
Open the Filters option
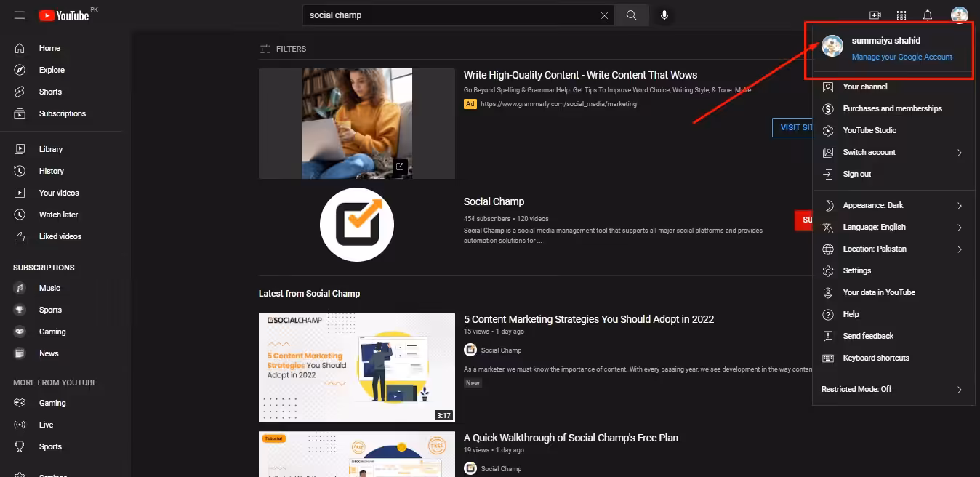(x=283, y=49)
